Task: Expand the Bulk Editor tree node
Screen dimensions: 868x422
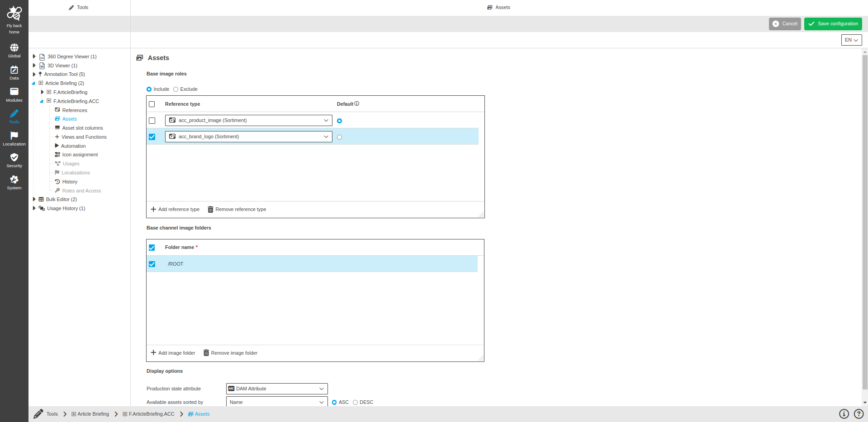Action: coord(34,199)
